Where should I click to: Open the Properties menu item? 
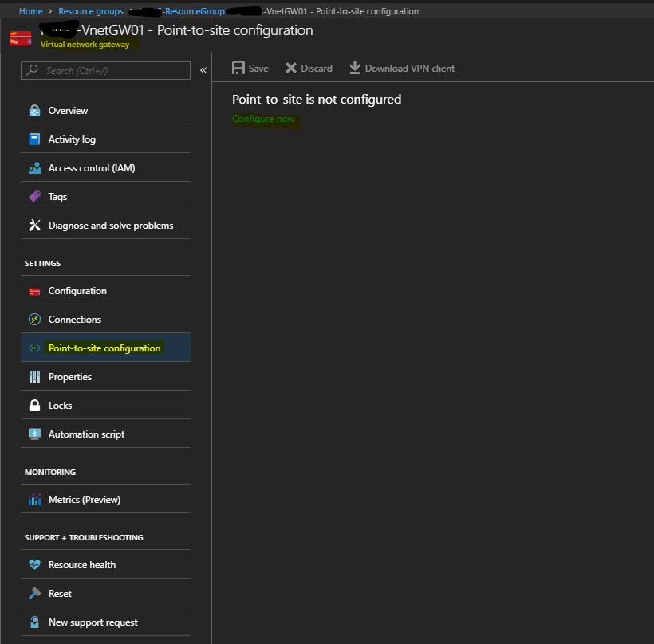click(x=70, y=377)
